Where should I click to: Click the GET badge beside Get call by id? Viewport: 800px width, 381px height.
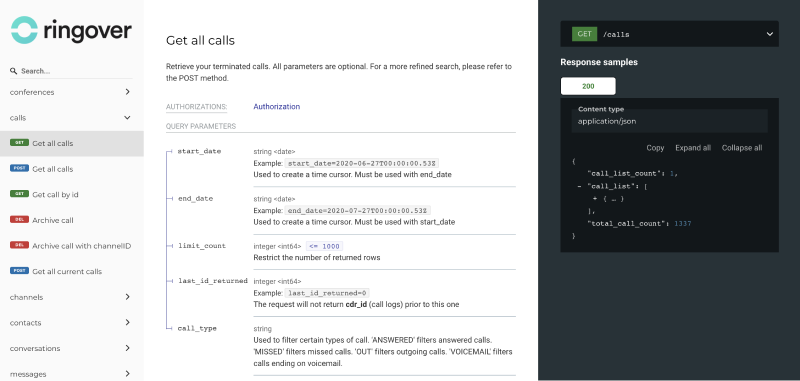tap(19, 194)
